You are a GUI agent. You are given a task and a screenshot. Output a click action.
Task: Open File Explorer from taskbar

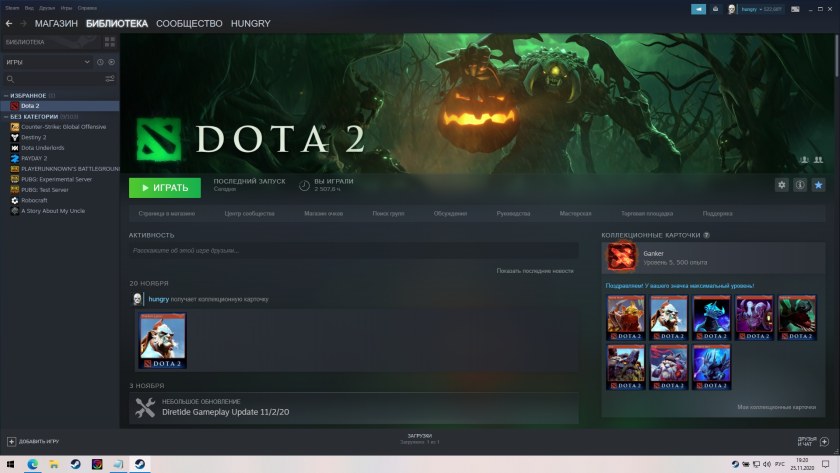[54, 464]
